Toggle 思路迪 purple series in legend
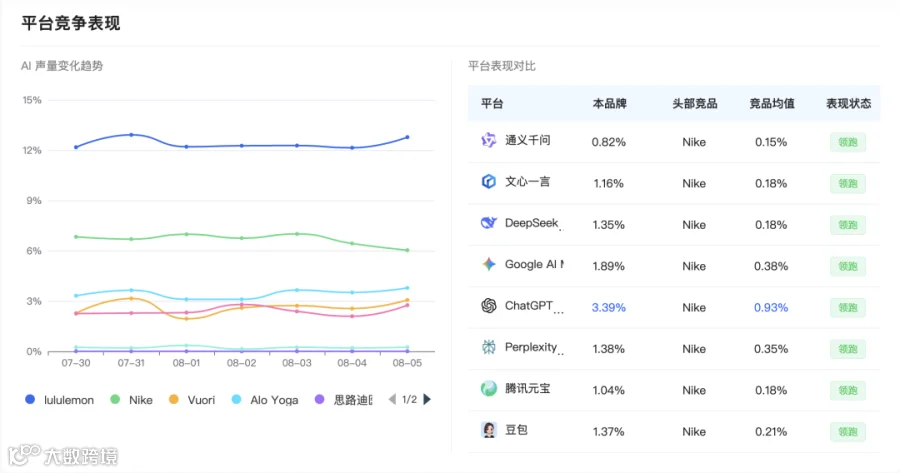This screenshot has height=473, width=900. click(344, 400)
